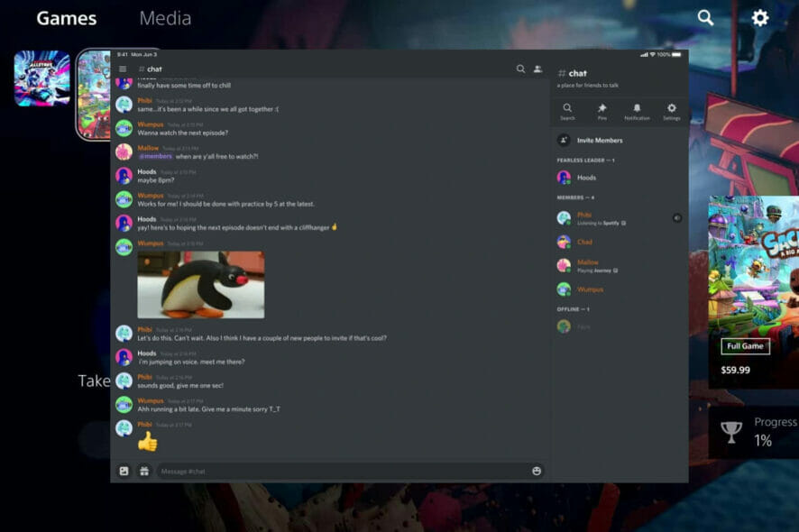The image size is (799, 532).
Task: Open the hamburger menu in Discord
Action: [123, 68]
